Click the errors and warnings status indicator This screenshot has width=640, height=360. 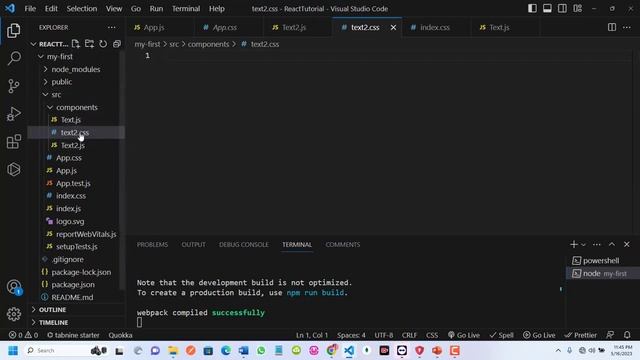point(23,335)
